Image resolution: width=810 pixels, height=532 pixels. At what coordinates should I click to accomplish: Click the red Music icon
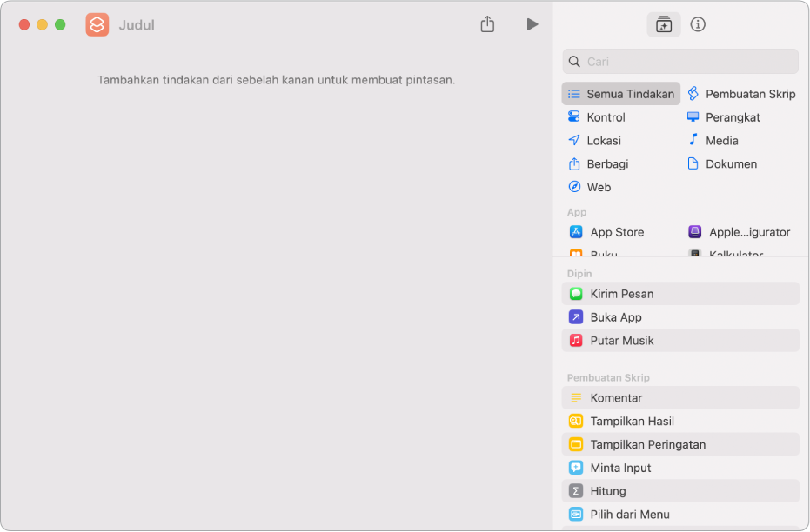[576, 340]
